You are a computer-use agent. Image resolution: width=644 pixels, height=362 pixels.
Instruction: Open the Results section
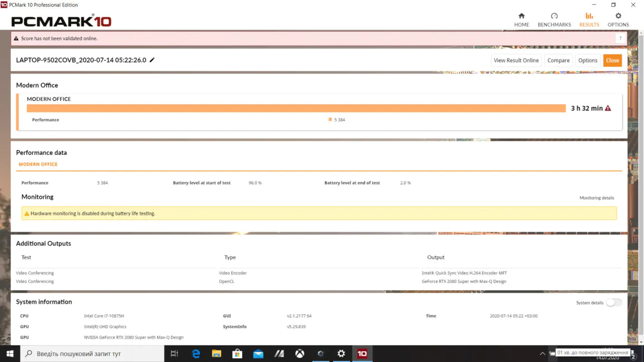[589, 19]
